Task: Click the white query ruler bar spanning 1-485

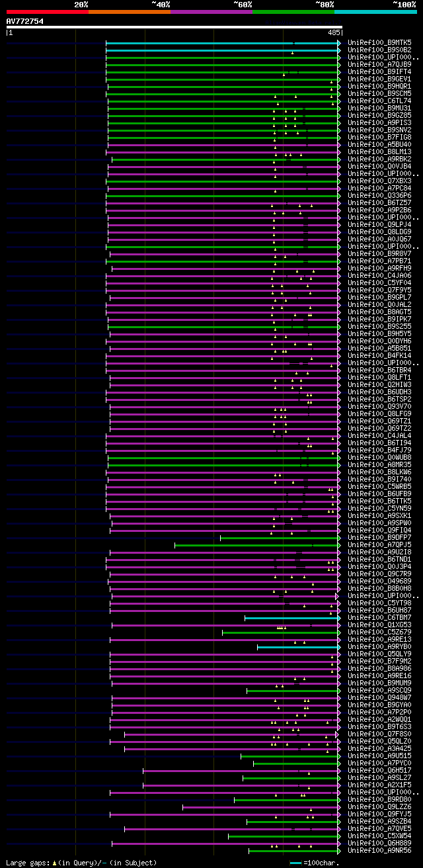Action: [174, 27]
